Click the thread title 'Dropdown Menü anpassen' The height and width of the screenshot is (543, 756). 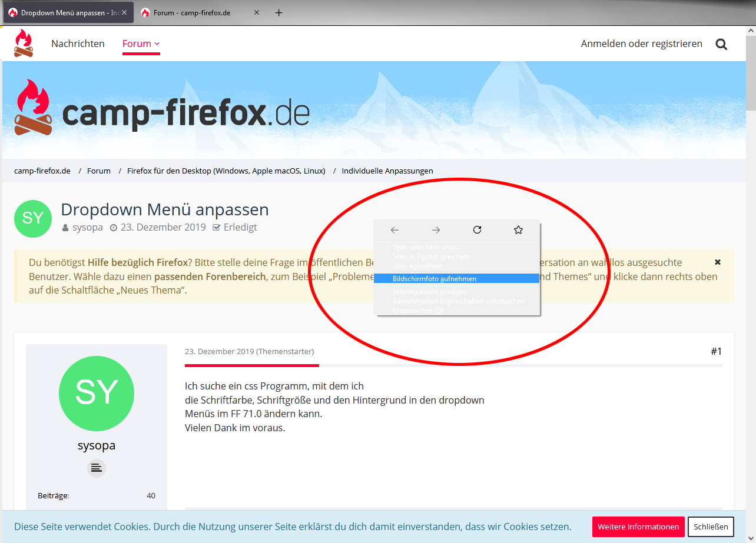click(165, 209)
